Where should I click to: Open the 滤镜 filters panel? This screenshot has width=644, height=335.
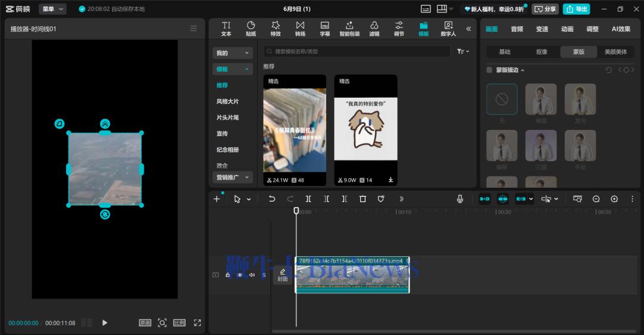374,29
